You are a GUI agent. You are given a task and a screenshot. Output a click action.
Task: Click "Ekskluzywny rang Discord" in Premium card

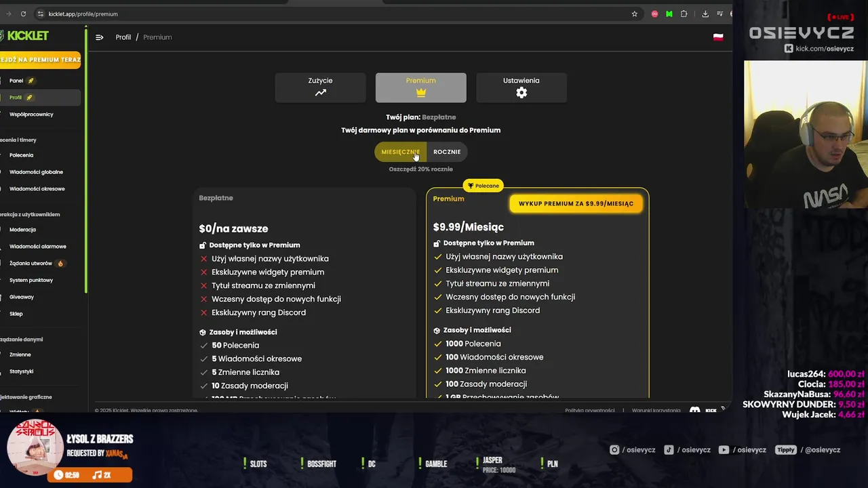click(x=493, y=310)
